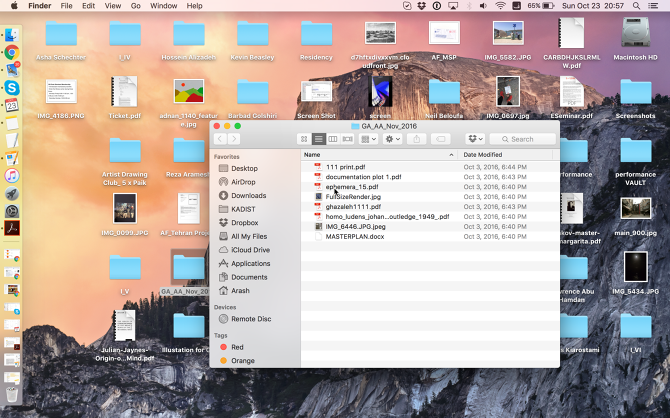This screenshot has width=670, height=418.
Task: Open Spotlight search in menu bar
Action: coord(636,6)
